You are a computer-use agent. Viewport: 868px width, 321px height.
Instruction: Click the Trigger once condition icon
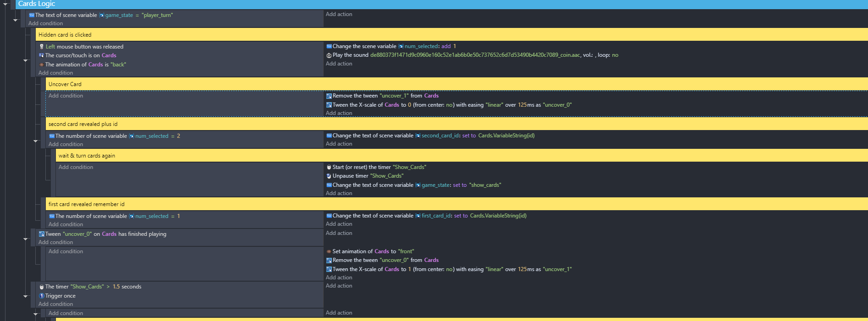coord(42,296)
